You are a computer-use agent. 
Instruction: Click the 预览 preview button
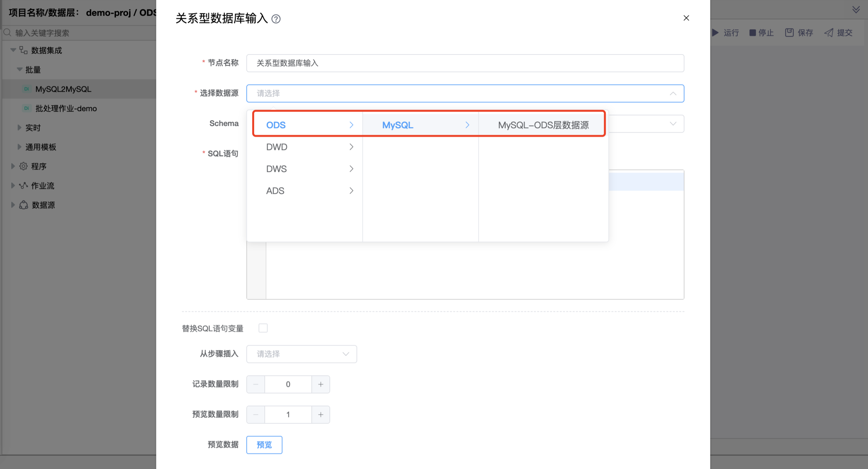pyautogui.click(x=264, y=445)
